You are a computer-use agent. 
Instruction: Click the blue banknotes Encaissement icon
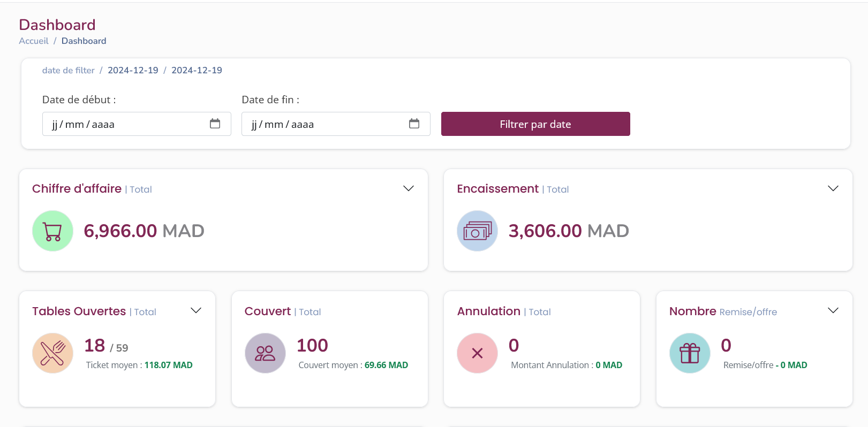tap(477, 231)
